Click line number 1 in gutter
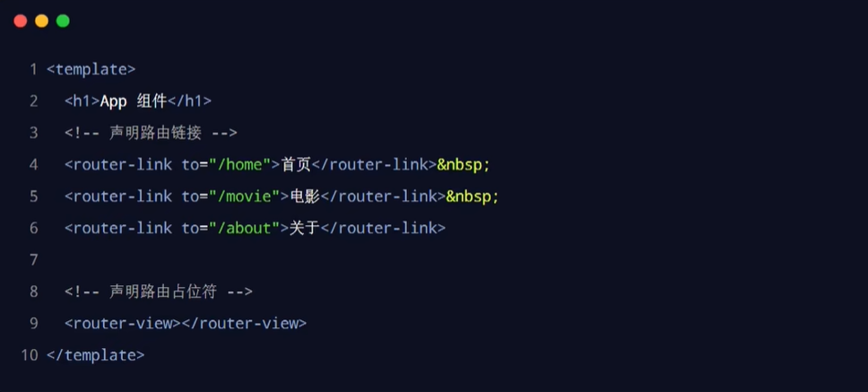This screenshot has width=868, height=392. click(x=34, y=70)
